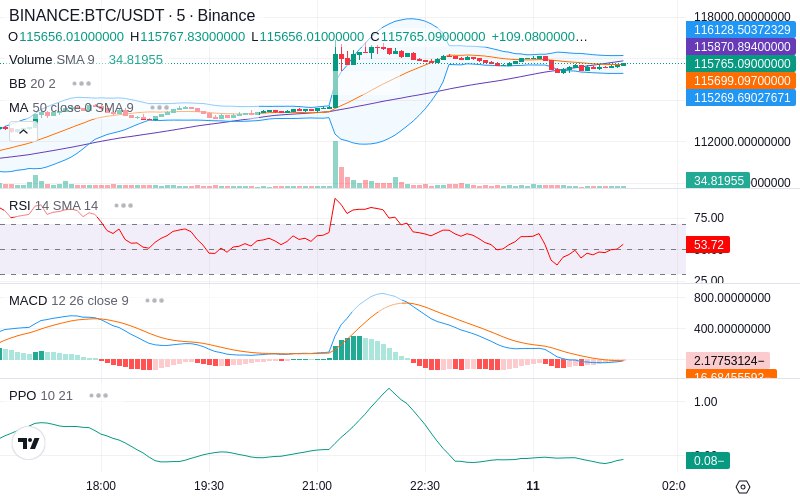The width and height of the screenshot is (800, 500).
Task: Click the high price value H115767.83
Action: [187, 37]
